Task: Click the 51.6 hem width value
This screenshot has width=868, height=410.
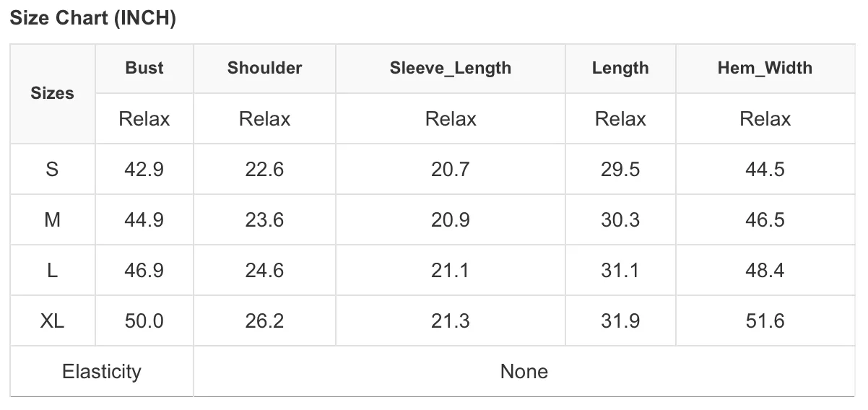Action: tap(765, 320)
